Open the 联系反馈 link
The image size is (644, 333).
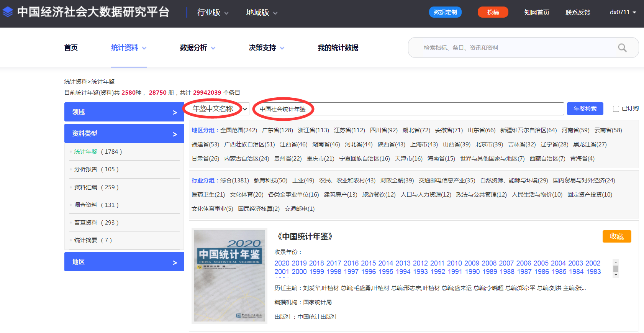(x=578, y=12)
